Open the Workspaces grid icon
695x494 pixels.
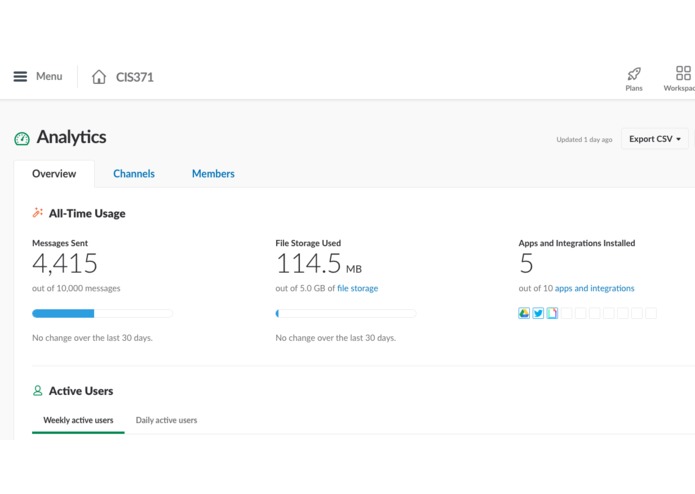coord(683,73)
